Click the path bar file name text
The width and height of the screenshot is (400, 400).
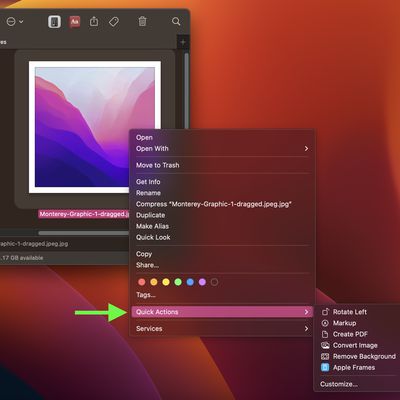(x=34, y=244)
